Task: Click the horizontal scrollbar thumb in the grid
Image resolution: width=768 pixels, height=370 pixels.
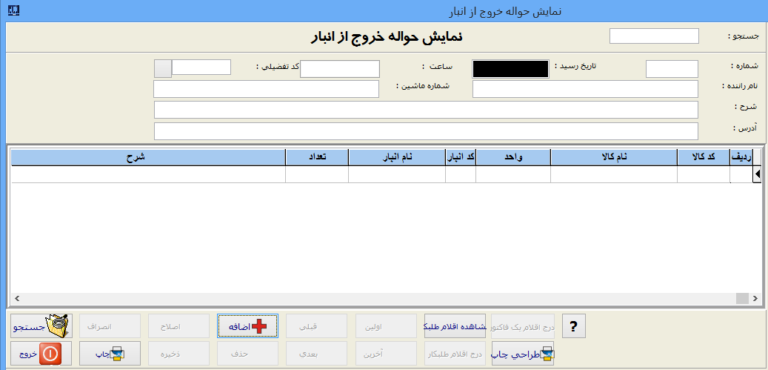Action: (742, 298)
